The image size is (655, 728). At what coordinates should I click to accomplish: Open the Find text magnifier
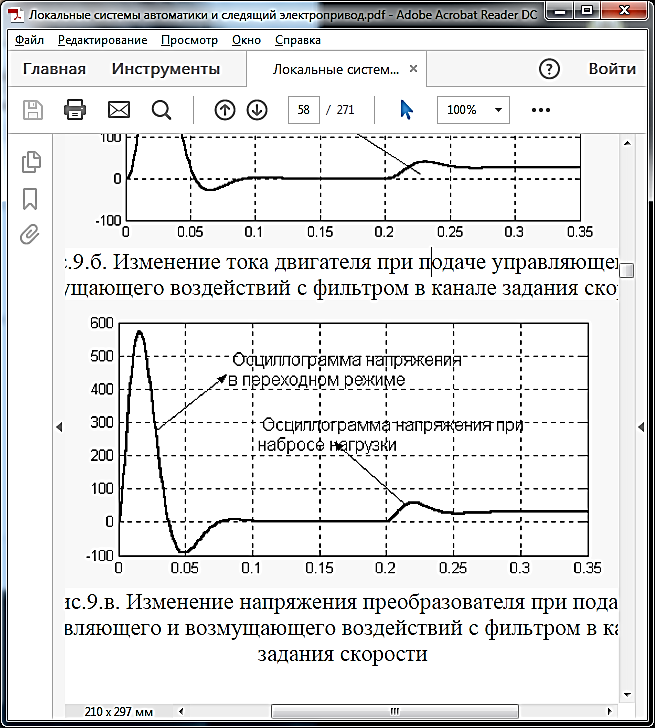tap(162, 110)
